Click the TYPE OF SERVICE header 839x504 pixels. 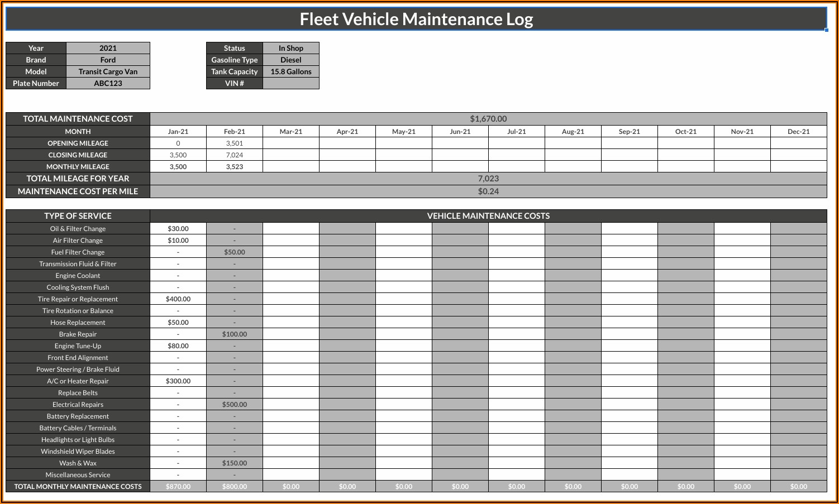pyautogui.click(x=78, y=216)
